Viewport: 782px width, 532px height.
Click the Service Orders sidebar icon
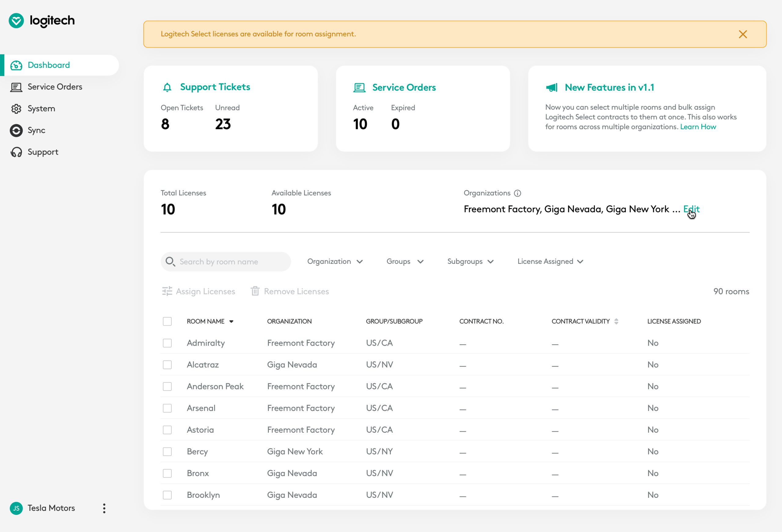(x=16, y=87)
